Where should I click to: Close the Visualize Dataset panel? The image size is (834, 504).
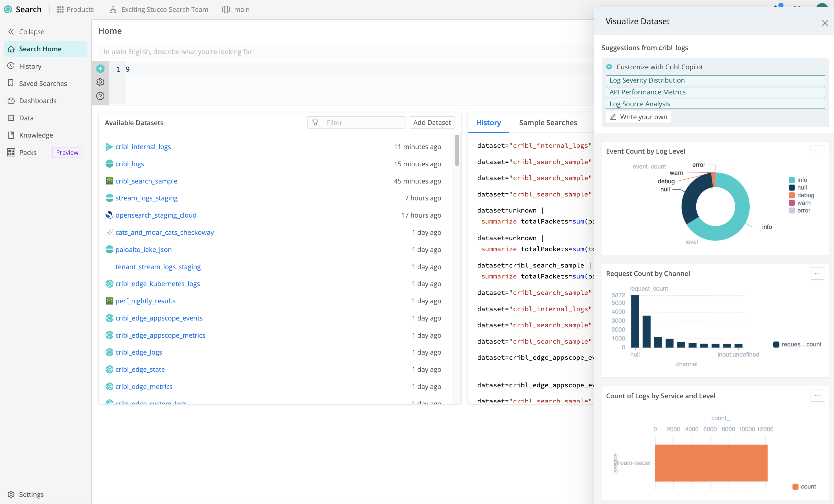[x=825, y=23]
